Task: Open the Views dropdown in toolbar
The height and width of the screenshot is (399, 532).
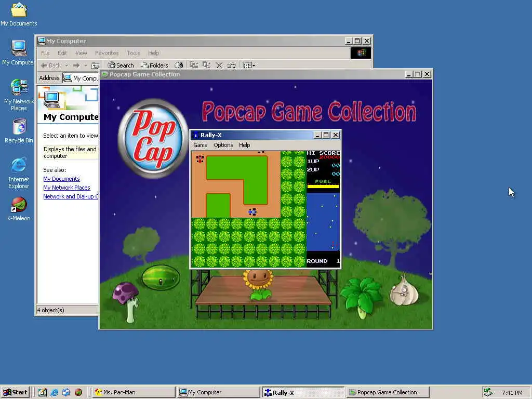Action: click(249, 65)
